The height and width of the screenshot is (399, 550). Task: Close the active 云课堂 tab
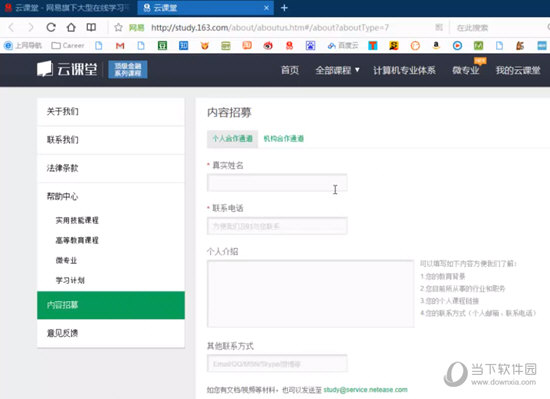click(266, 8)
